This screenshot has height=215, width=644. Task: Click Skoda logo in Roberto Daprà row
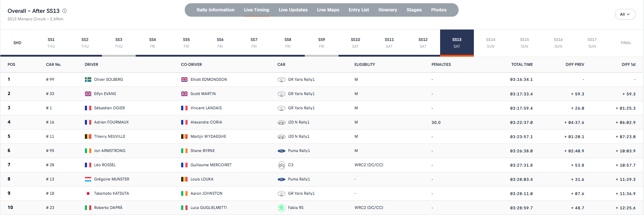[281, 208]
